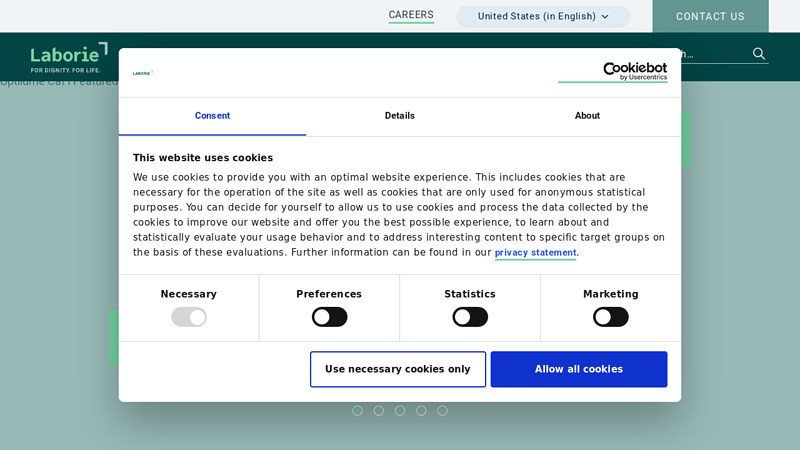Jump to the third carousel slide dot
This screenshot has height=450, width=800.
[x=400, y=411]
